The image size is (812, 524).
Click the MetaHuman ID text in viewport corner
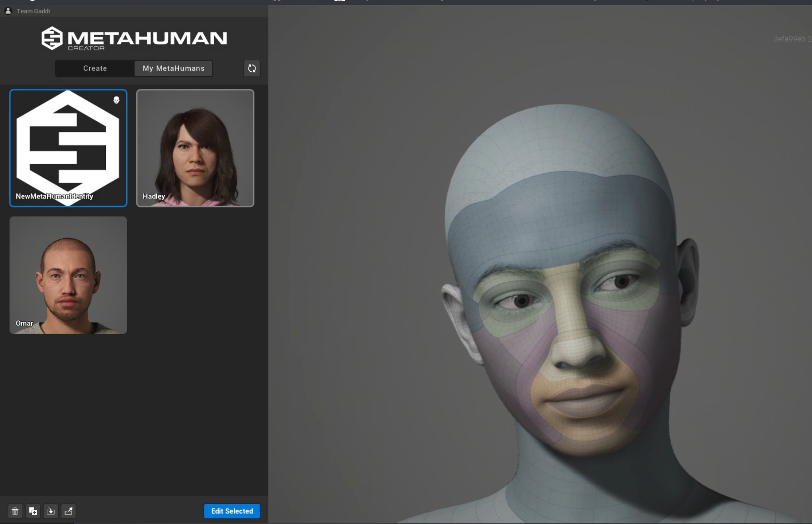792,39
